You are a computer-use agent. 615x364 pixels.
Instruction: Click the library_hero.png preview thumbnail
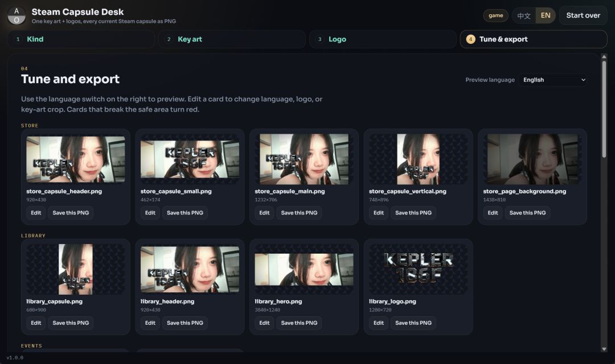[304, 269]
